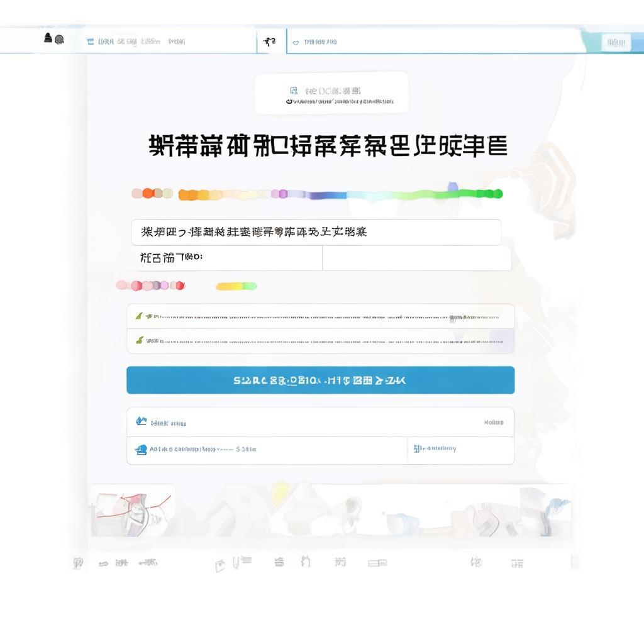Toggle the second option row with dotted text

[321, 341]
